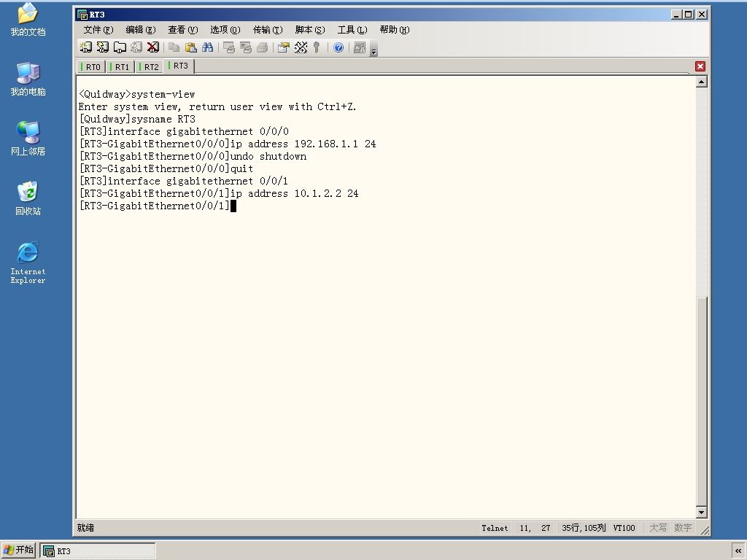The image size is (747, 560).
Task: Click the Find binoculars icon
Action: click(207, 47)
